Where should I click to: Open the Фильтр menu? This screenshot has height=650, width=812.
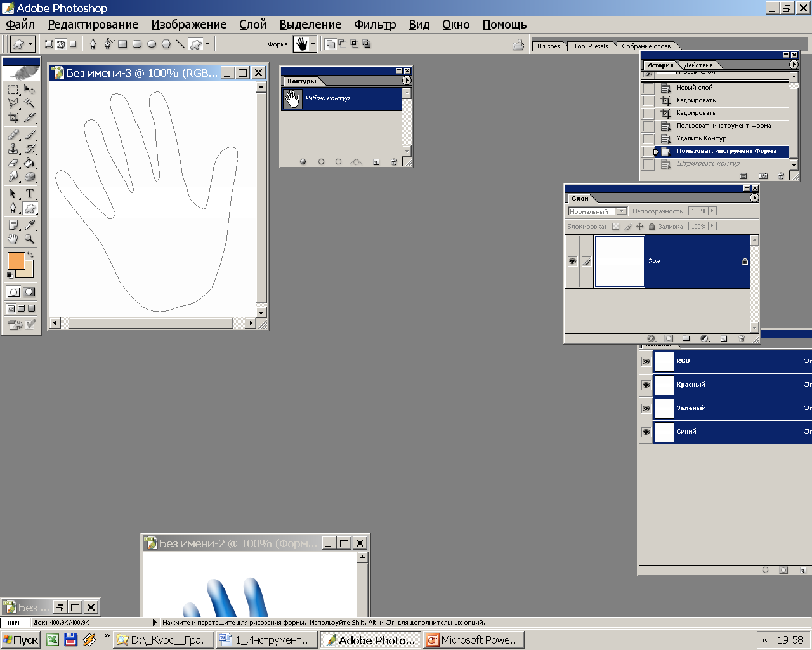click(375, 24)
